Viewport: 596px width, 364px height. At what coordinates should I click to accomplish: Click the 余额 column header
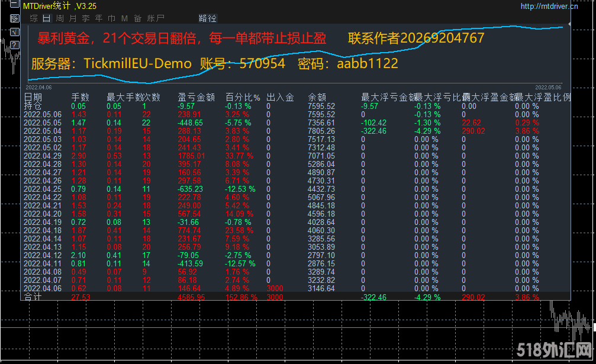click(x=317, y=97)
